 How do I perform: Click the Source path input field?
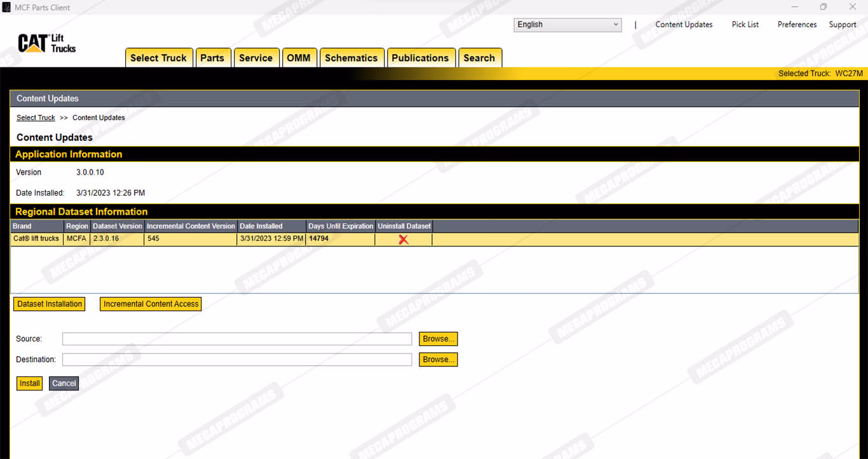236,339
